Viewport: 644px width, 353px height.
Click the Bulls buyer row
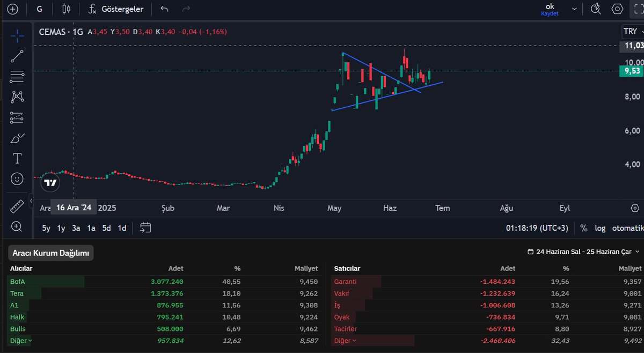point(164,329)
